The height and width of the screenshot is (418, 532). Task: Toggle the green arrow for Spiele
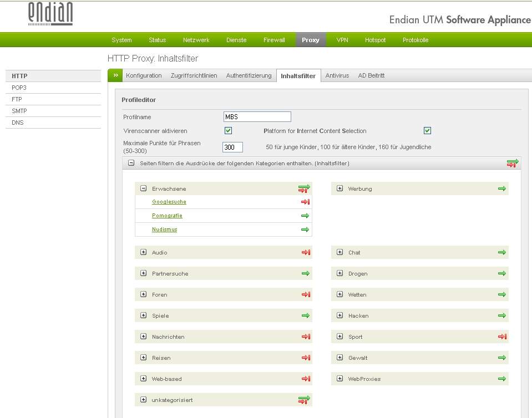pyautogui.click(x=306, y=315)
